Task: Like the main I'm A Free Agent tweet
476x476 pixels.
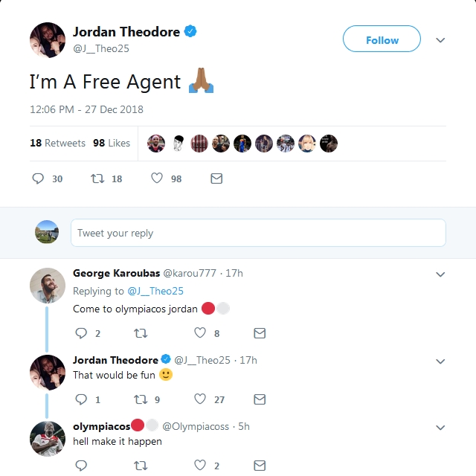Action: pos(157,178)
